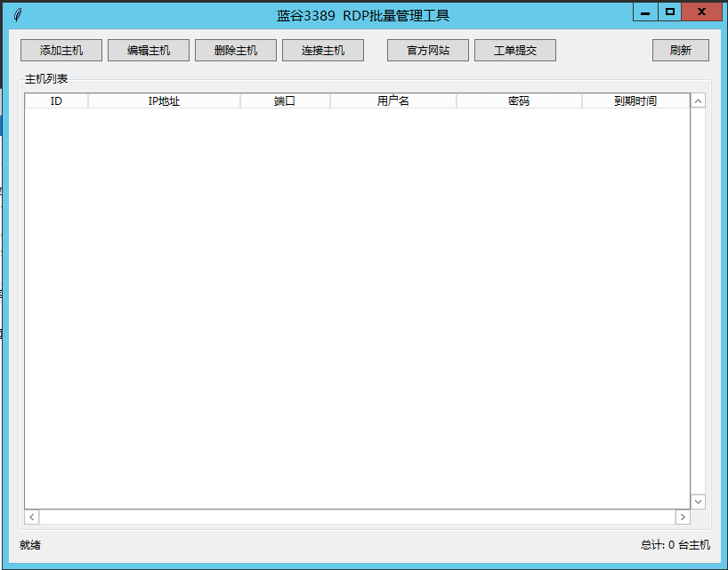Click the 密码 column header
The width and height of the screenshot is (728, 570).
(519, 100)
